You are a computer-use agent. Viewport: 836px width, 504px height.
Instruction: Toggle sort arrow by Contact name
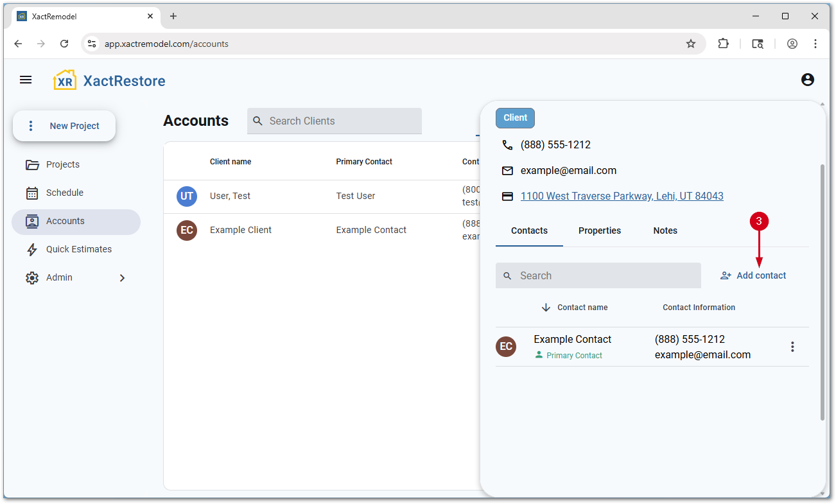[x=546, y=308]
